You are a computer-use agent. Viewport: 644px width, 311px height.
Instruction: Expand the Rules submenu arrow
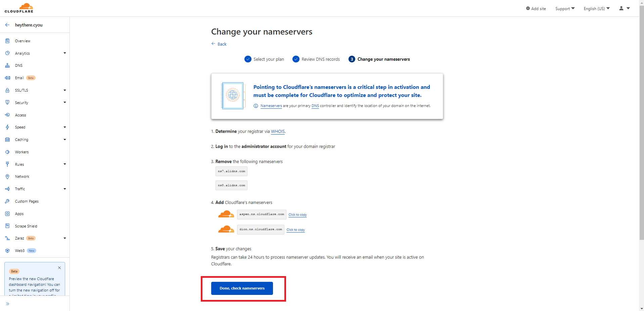click(65, 164)
